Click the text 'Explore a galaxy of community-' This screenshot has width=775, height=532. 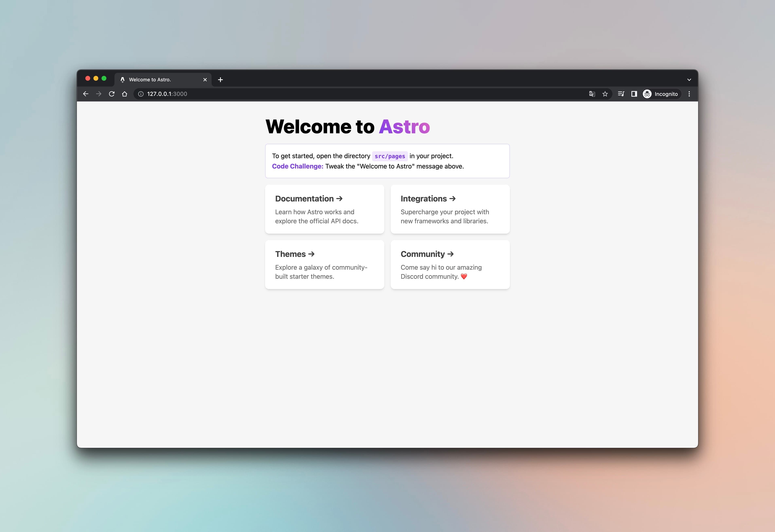pos(321,267)
